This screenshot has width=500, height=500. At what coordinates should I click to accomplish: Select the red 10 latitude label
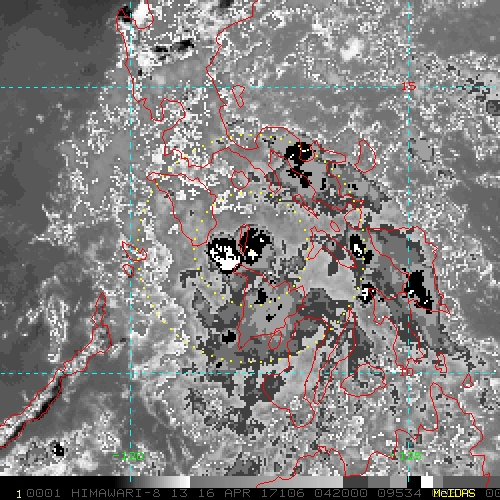[x=407, y=371]
